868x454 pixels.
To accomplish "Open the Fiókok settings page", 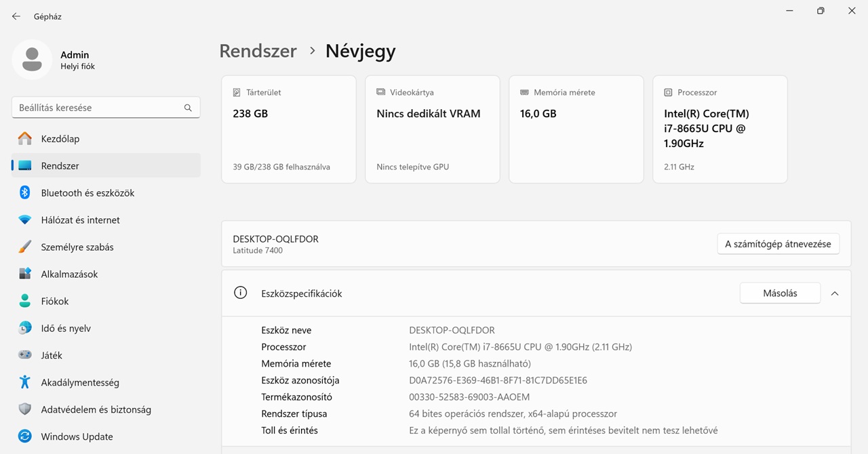I will click(x=106, y=301).
